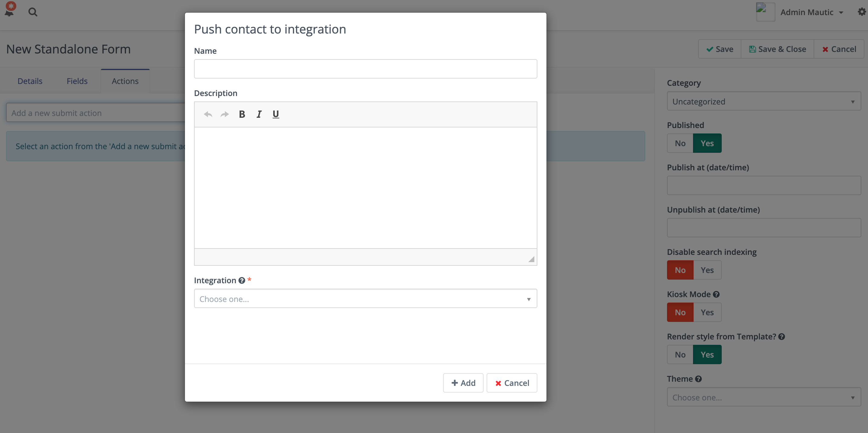
Task: Open the Theme Choose one dropdown
Action: (x=763, y=397)
